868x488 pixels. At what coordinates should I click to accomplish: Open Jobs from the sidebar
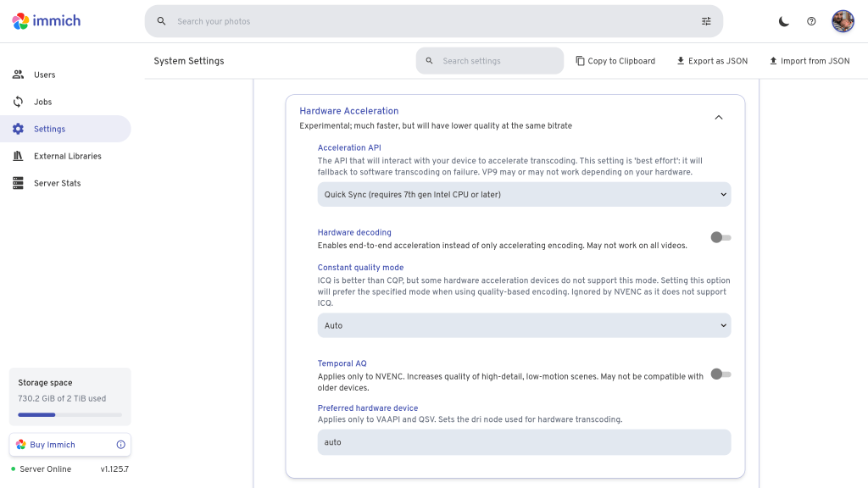click(x=42, y=102)
